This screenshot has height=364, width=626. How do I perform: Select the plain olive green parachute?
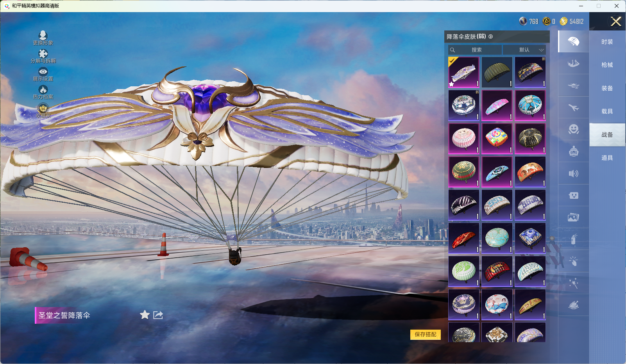point(497,72)
